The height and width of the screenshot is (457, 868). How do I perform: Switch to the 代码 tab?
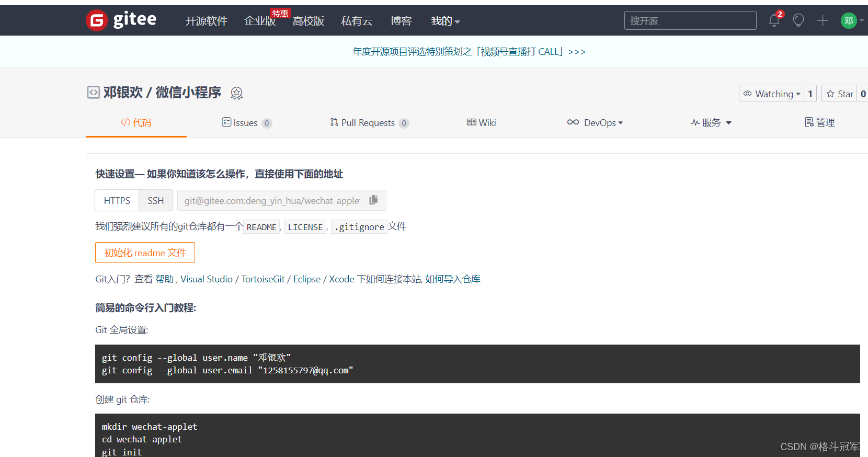click(136, 122)
